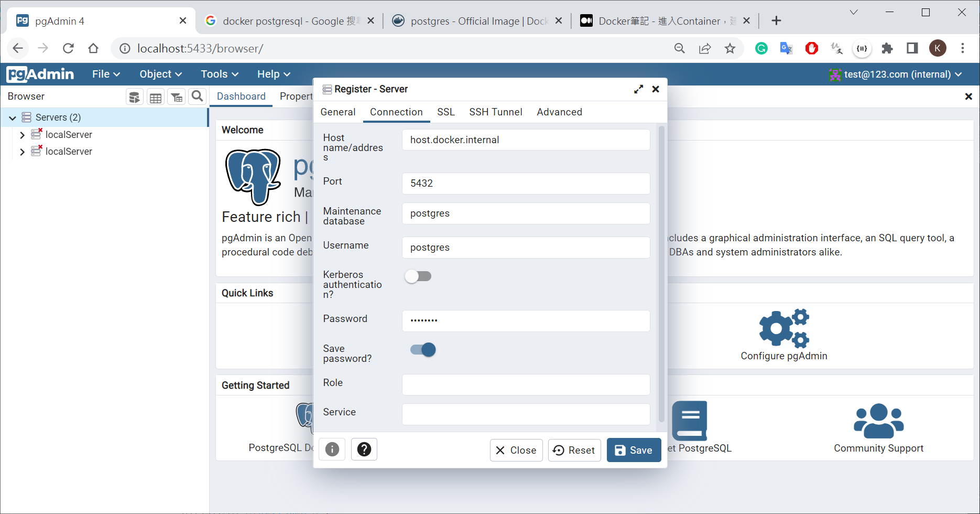Open the Search Objects magnifier icon
The height and width of the screenshot is (514, 980).
[x=197, y=97]
